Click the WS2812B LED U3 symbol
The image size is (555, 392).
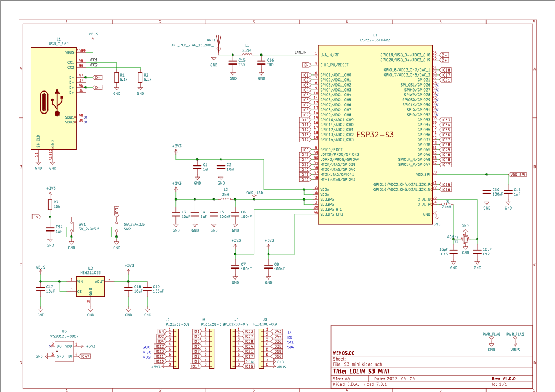(65, 351)
